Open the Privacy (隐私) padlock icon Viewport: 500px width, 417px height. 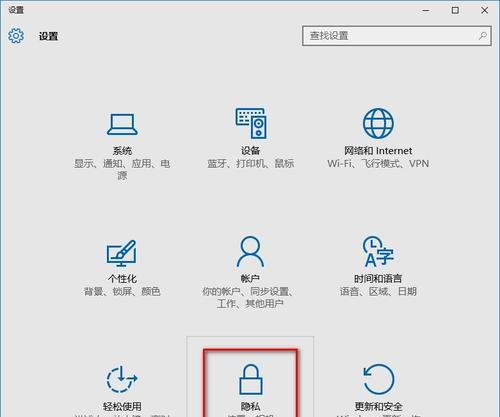coord(251,379)
